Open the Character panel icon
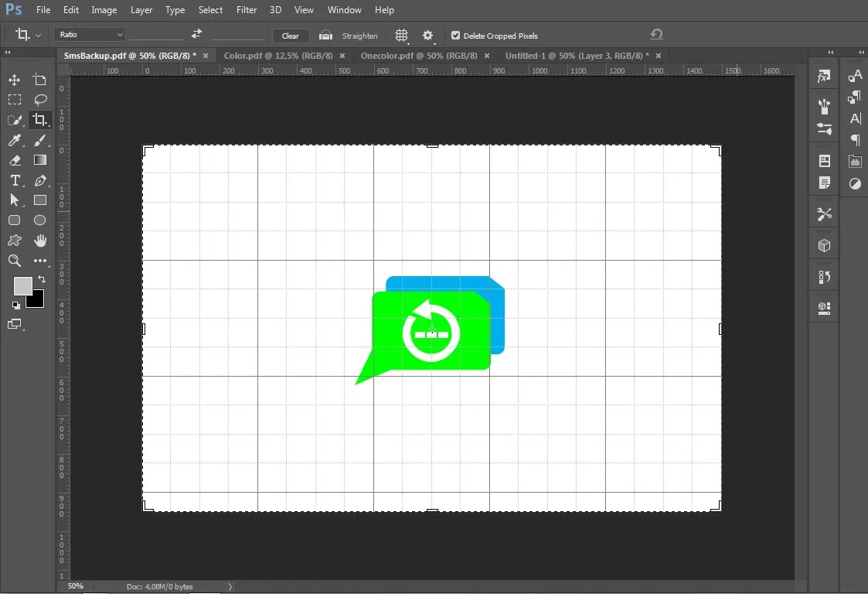This screenshot has width=868, height=594. 856,118
